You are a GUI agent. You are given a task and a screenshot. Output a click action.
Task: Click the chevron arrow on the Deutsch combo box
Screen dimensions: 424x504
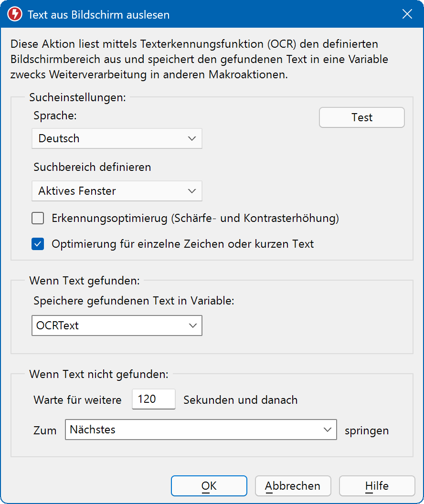pos(193,138)
